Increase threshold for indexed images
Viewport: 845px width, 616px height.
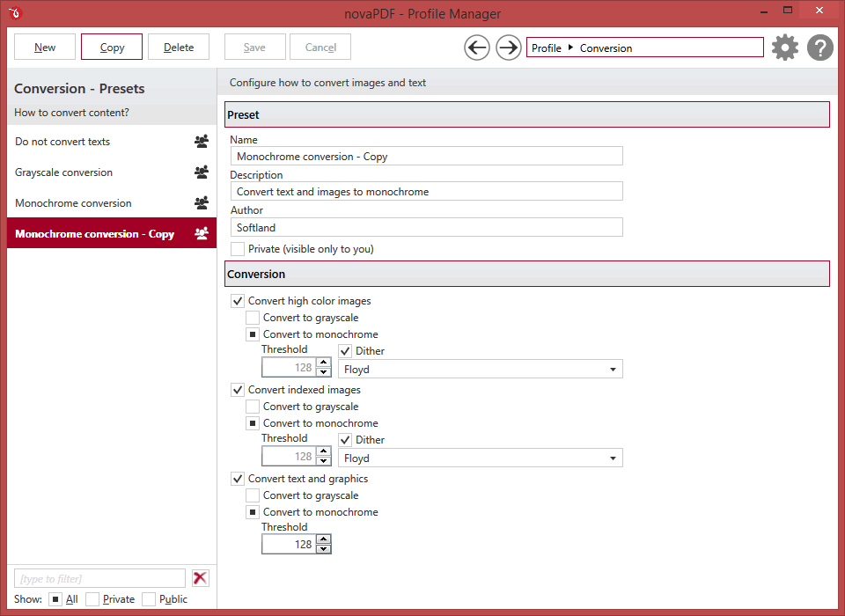point(323,451)
